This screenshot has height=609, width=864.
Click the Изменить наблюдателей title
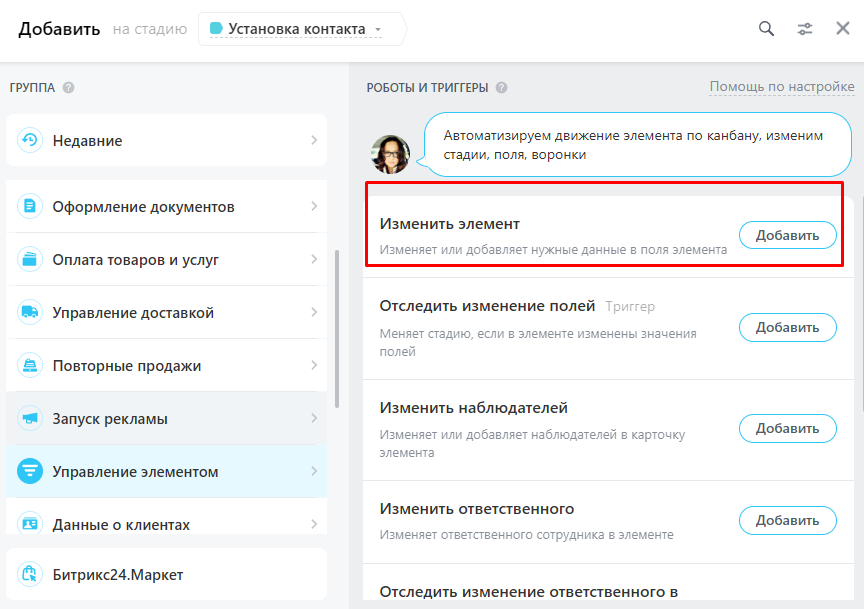pyautogui.click(x=473, y=408)
